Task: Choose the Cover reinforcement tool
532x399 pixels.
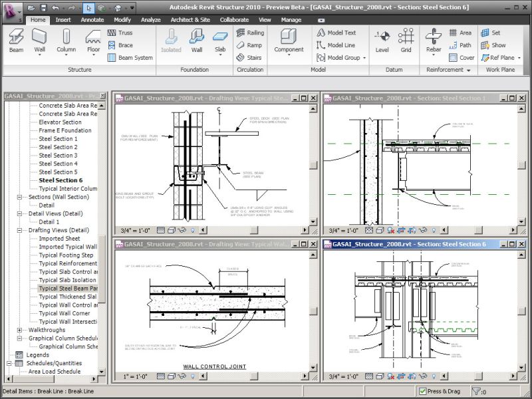Action: pyautogui.click(x=462, y=58)
